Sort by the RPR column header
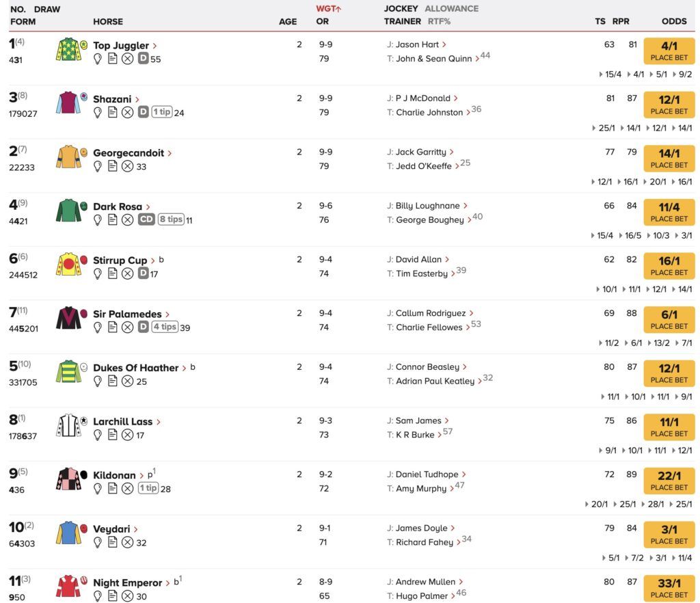Viewport: 700px width, 603px height. [x=621, y=21]
